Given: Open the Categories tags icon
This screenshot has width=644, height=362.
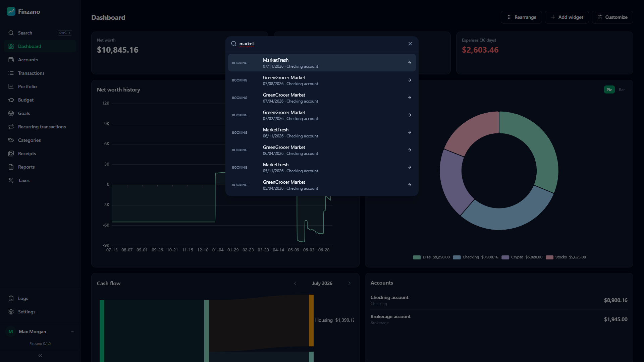Looking at the screenshot, I should pos(11,140).
